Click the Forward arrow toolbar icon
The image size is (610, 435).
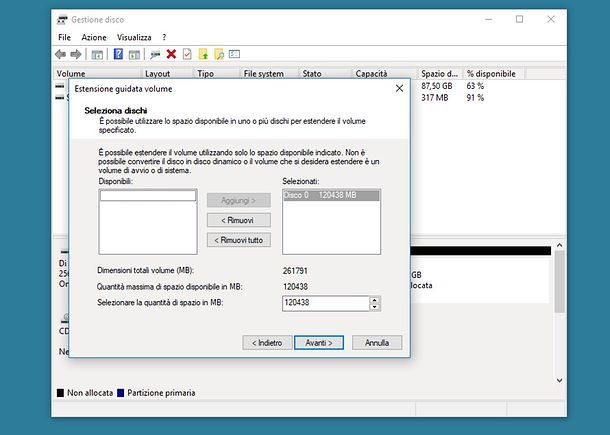(76, 54)
